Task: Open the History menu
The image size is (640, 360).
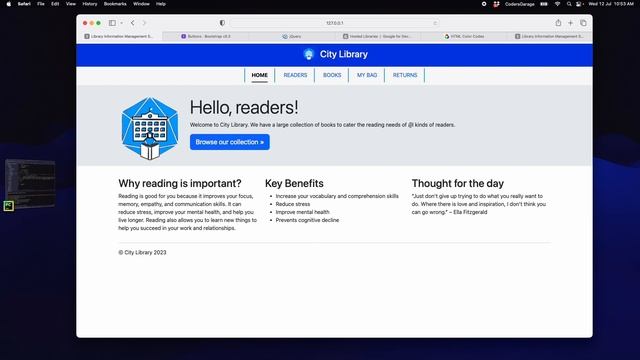Action: [x=90, y=4]
